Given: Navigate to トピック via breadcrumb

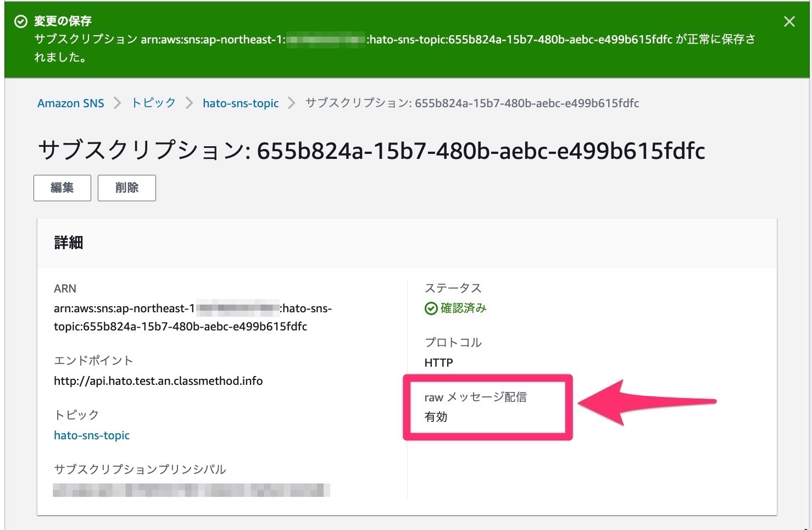Looking at the screenshot, I should 152,103.
